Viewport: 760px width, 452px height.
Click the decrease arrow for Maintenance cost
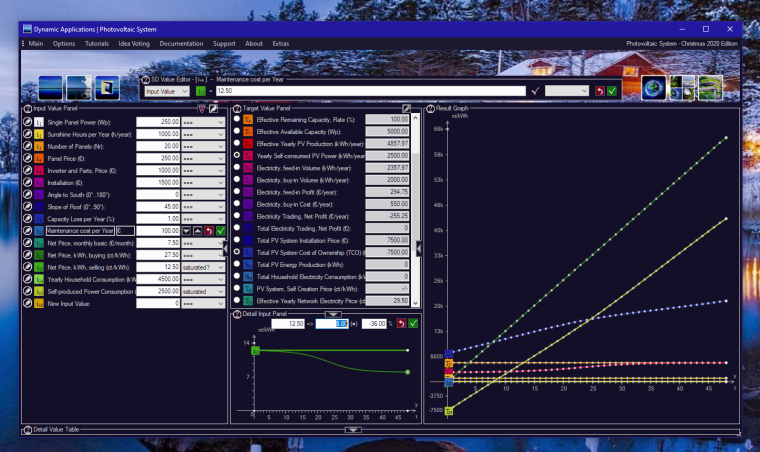(x=186, y=230)
